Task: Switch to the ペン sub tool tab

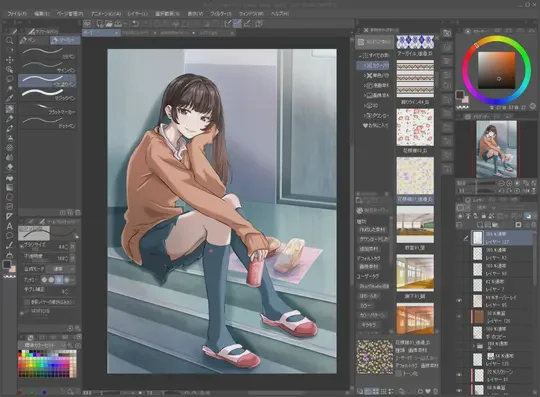Action: tap(34, 41)
